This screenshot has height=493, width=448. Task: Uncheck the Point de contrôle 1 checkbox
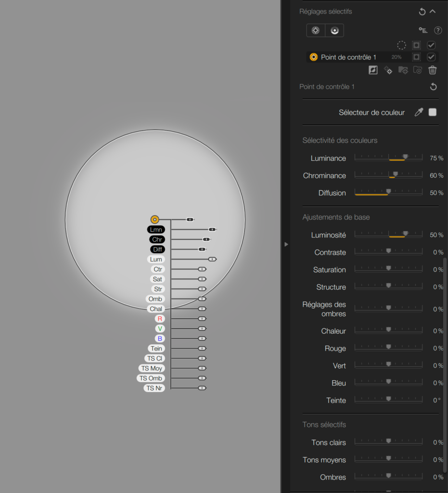[x=431, y=57]
